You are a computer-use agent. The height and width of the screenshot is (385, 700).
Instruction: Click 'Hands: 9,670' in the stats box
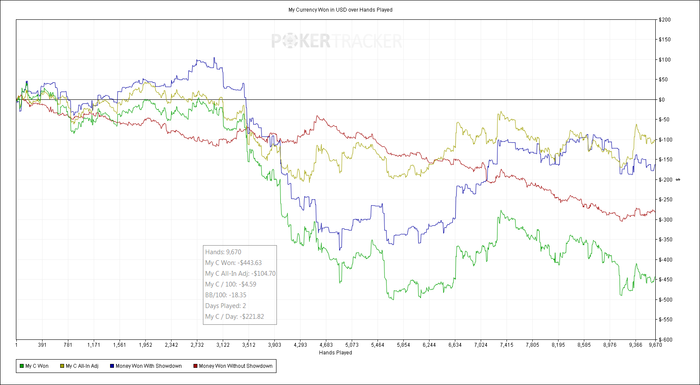pyautogui.click(x=223, y=251)
